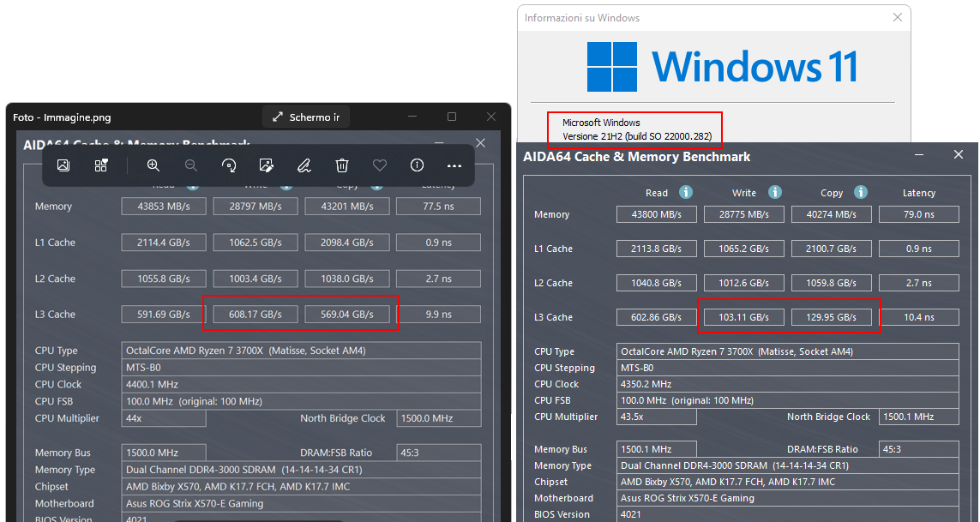
Task: Close the AIDA64 window shown inside Foto
Action: pos(480,143)
